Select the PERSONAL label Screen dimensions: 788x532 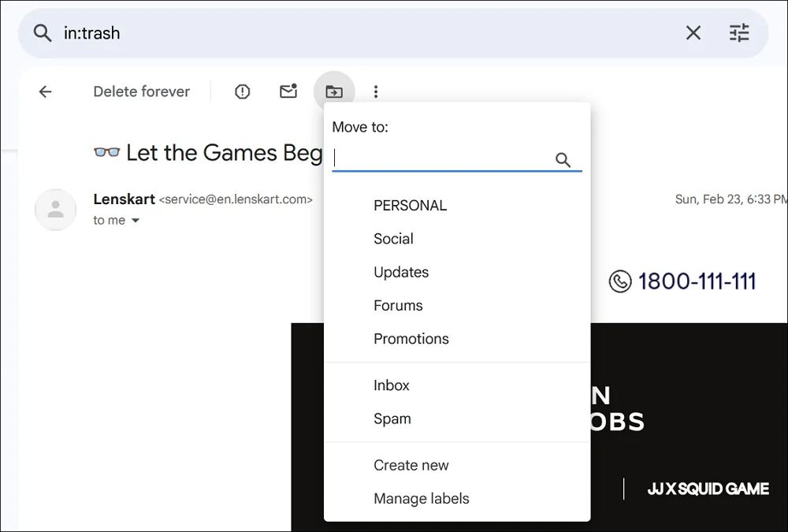[410, 205]
